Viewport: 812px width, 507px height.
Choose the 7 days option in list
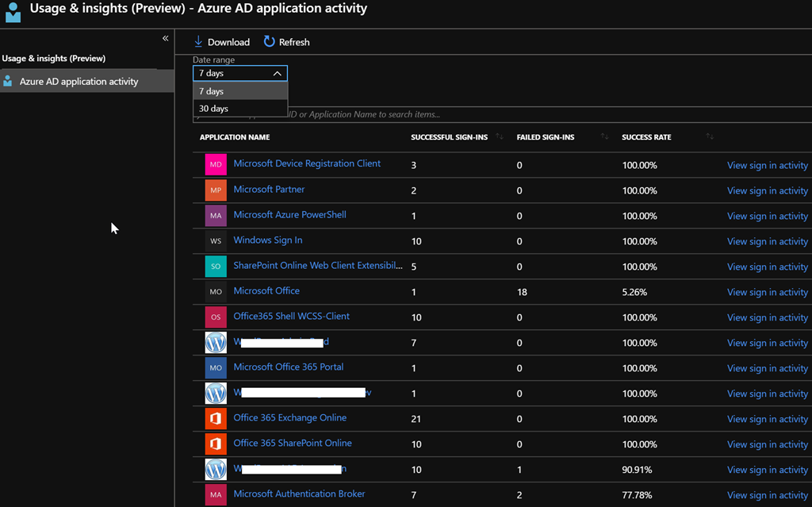coord(212,91)
